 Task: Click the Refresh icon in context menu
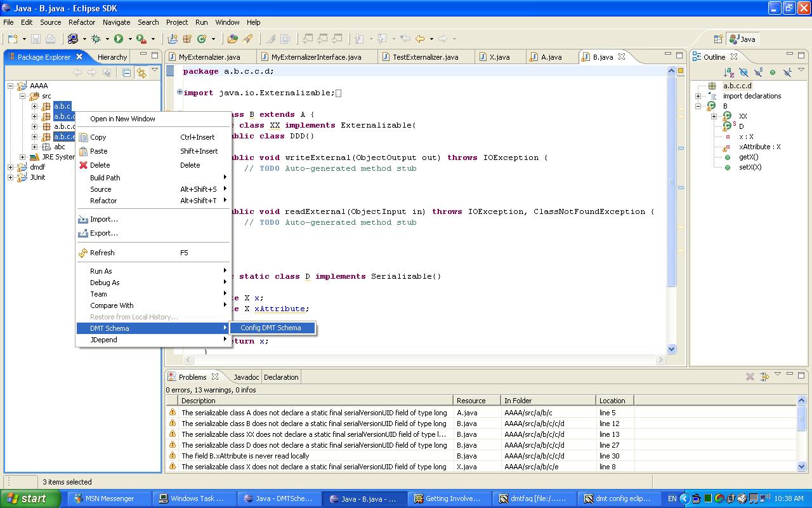tap(83, 253)
